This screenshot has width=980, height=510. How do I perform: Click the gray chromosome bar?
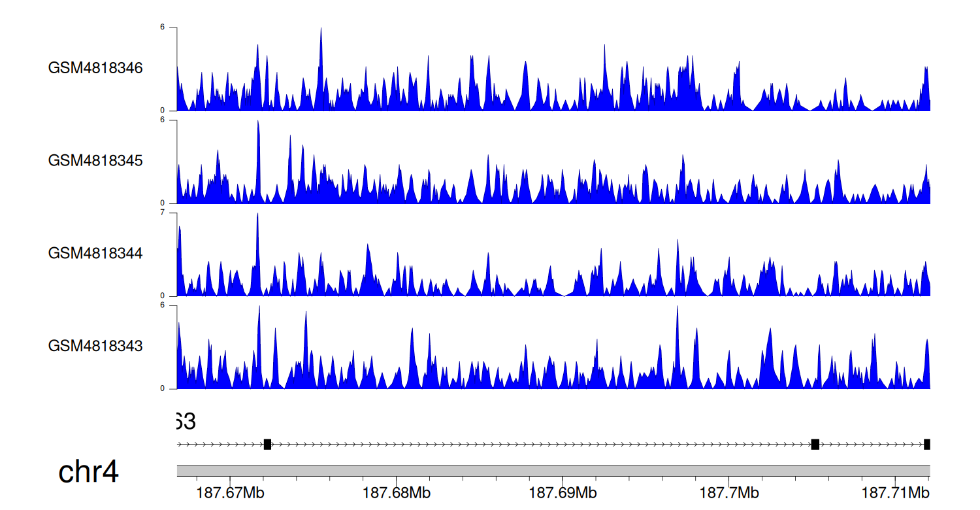pos(553,471)
